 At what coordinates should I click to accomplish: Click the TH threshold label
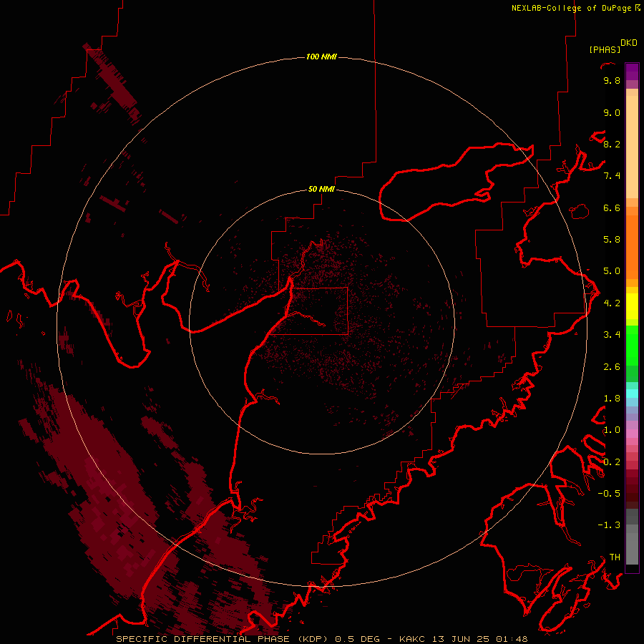tap(615, 557)
